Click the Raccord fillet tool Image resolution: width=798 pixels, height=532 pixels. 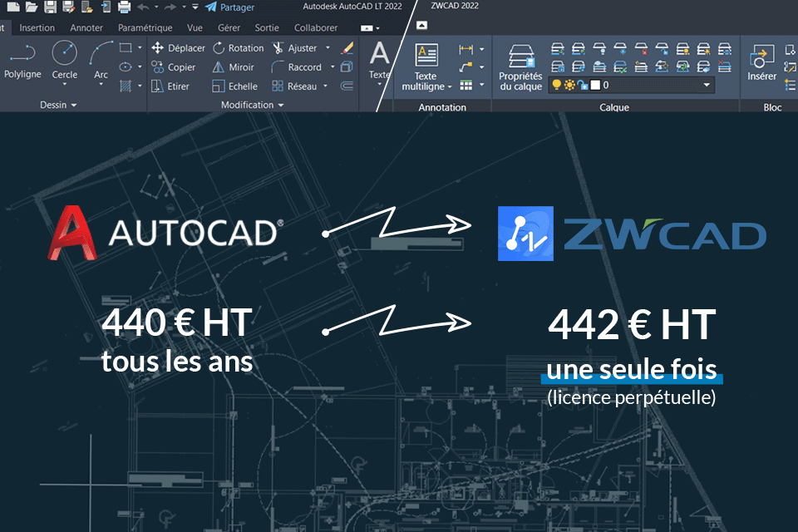(x=297, y=67)
